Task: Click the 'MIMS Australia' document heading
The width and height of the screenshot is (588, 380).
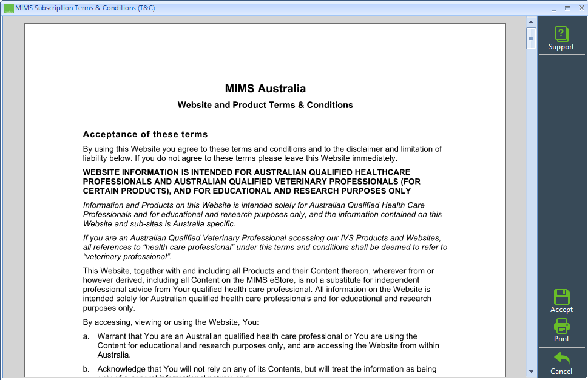Action: [x=265, y=89]
